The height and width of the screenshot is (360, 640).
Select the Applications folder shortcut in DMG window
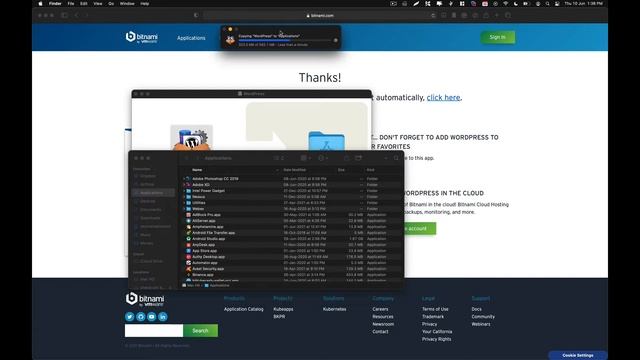click(326, 141)
